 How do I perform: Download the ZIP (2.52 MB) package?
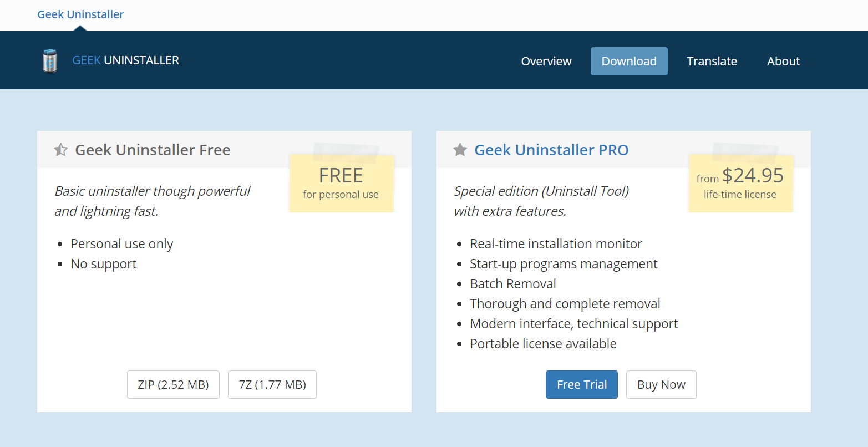(173, 384)
